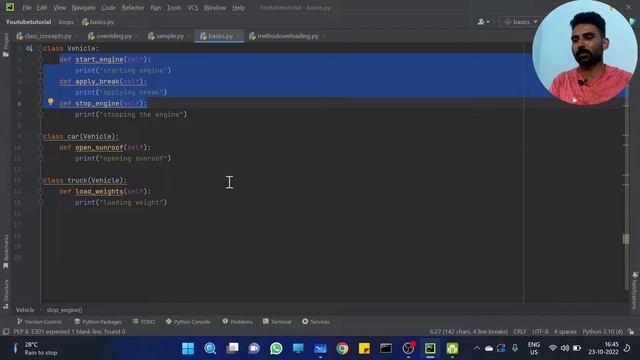Collapse the load_weights method fold marker
Viewport: 640px width, 360px height.
click(x=40, y=192)
